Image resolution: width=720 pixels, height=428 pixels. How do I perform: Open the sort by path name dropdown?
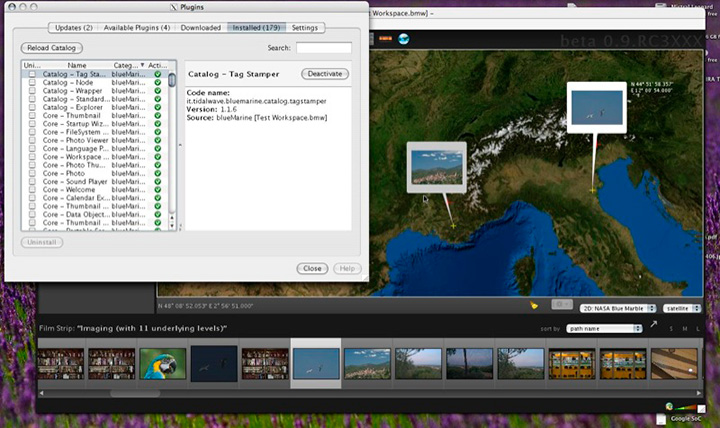604,329
